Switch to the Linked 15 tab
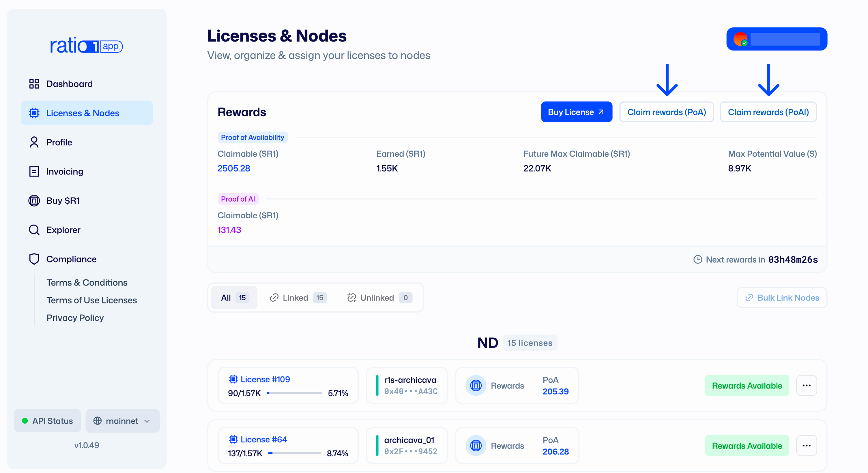 point(298,297)
